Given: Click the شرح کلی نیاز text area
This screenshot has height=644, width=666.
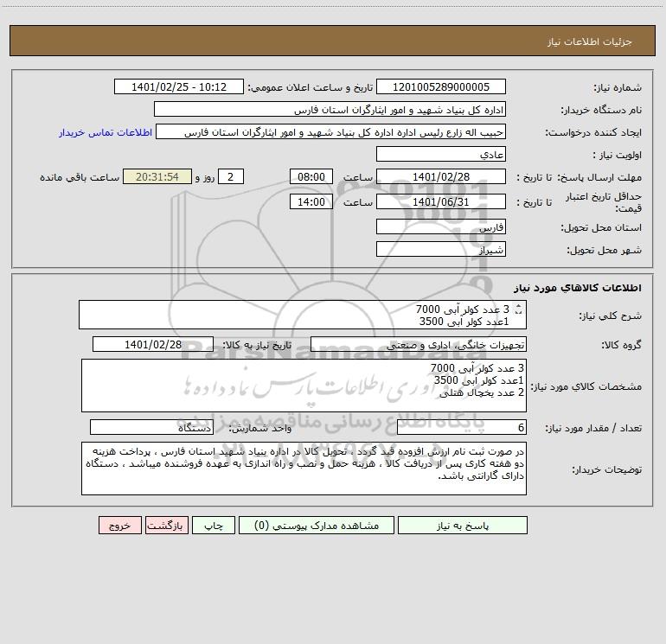Looking at the screenshot, I should pyautogui.click(x=303, y=315).
